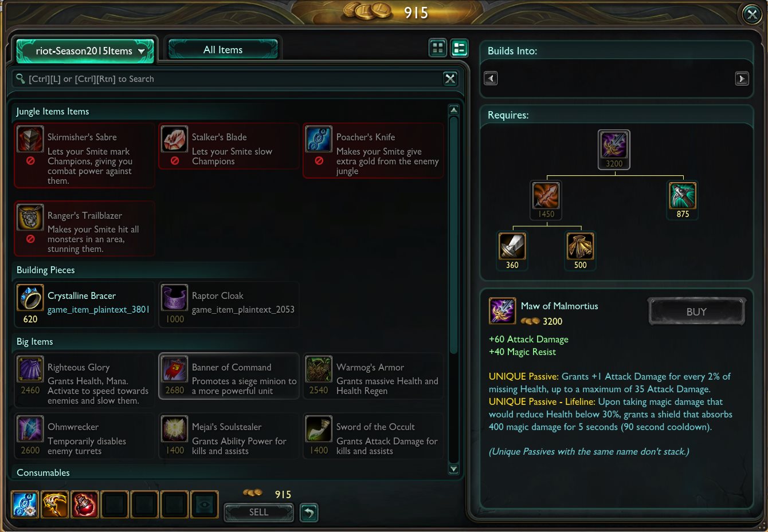Show next Builds Into items with right arrow
768x532 pixels.
[742, 78]
